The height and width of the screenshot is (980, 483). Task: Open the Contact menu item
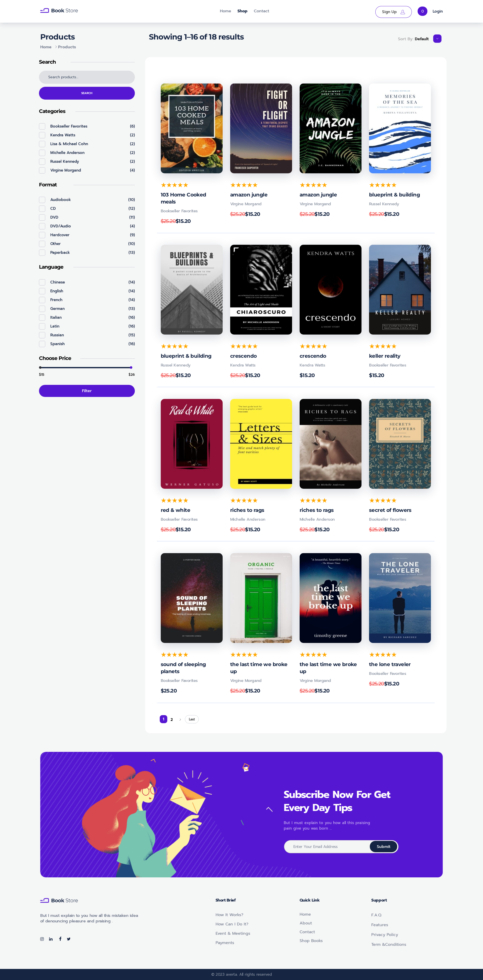pos(261,11)
